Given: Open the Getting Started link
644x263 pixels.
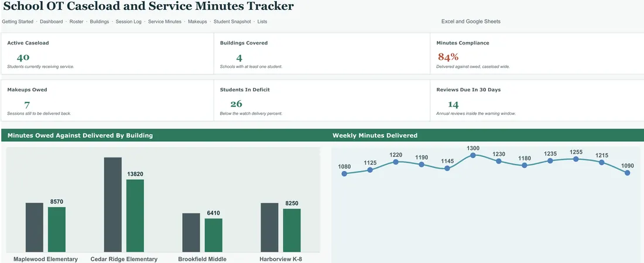Looking at the screenshot, I should point(18,21).
